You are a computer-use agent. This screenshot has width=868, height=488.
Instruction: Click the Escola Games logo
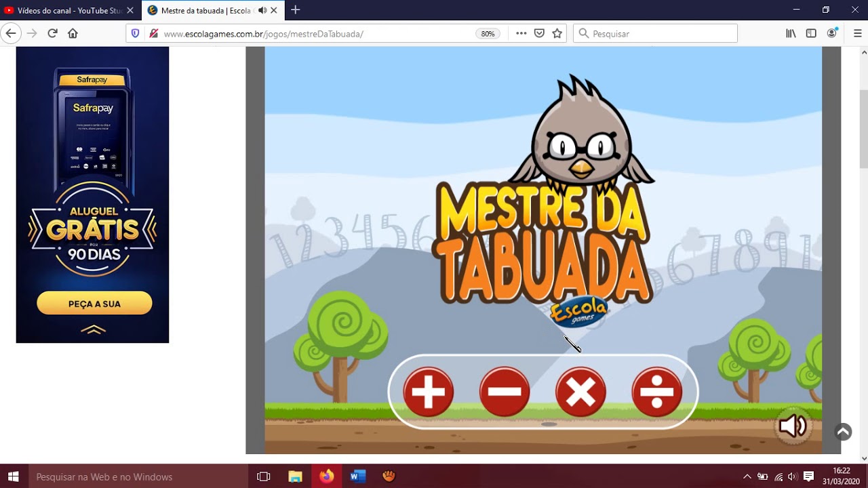click(578, 312)
